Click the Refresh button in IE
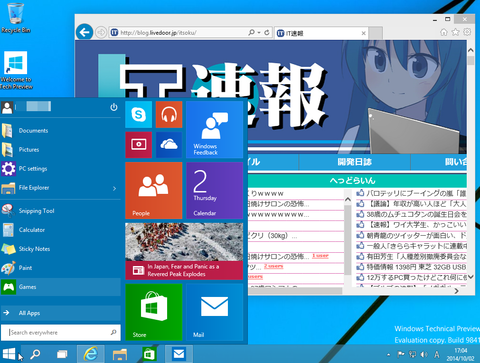 click(x=267, y=32)
